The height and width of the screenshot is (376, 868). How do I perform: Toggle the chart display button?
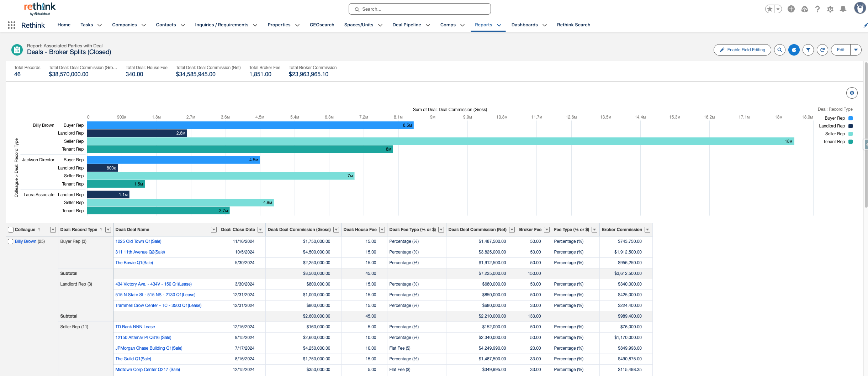click(x=794, y=50)
